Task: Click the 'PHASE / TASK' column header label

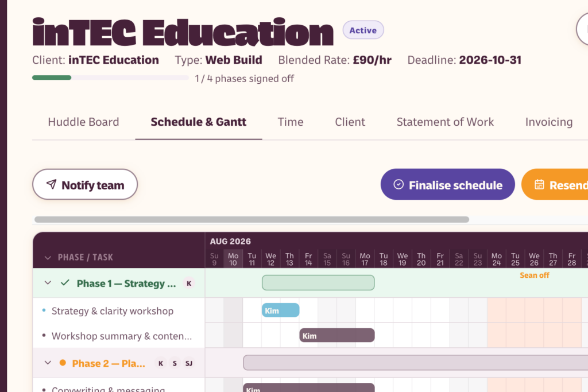Action: pyautogui.click(x=85, y=258)
